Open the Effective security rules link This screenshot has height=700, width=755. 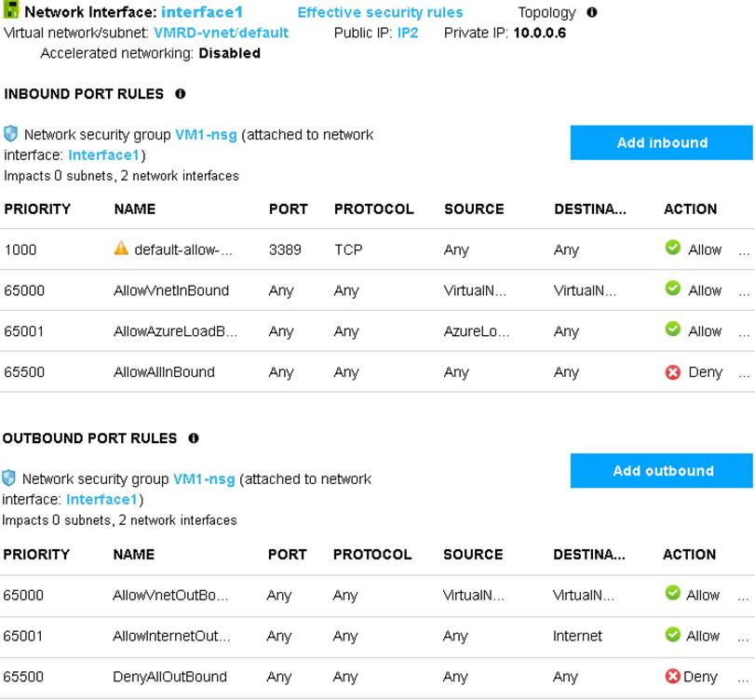coord(380,13)
